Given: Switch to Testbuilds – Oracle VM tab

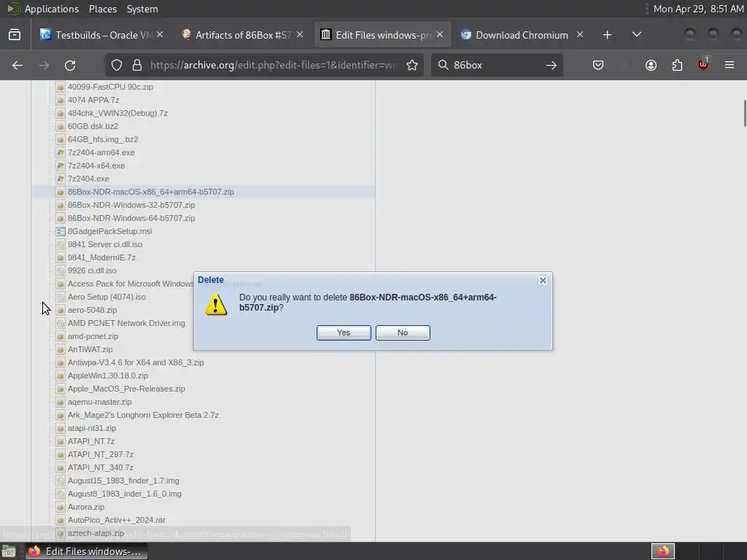Looking at the screenshot, I should coord(101,35).
